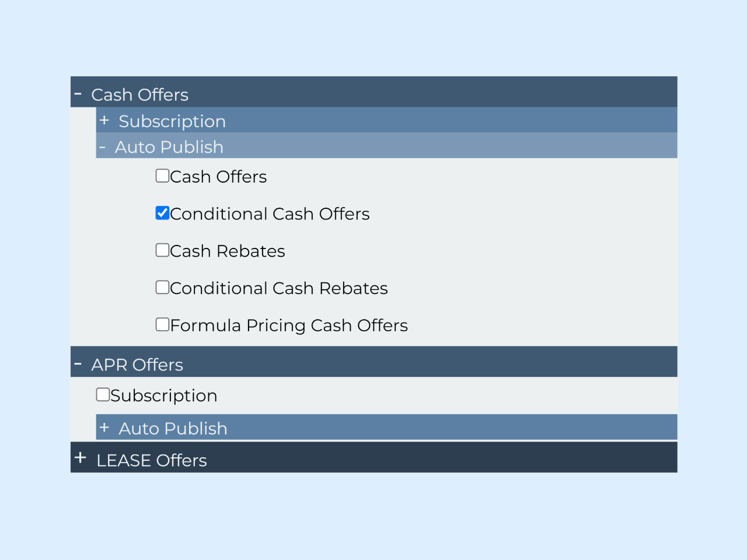Disable the Conditional Cash Offers checkbox
This screenshot has width=747, height=560.
pyautogui.click(x=162, y=213)
